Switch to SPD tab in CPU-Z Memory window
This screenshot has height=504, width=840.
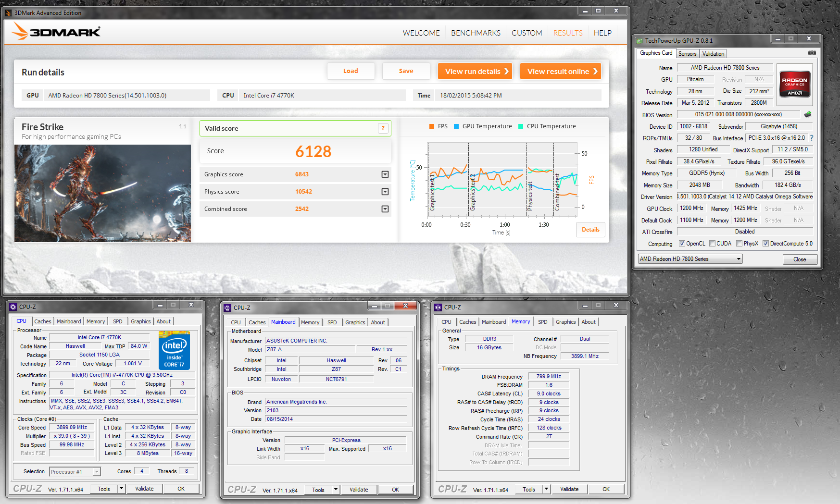(x=542, y=322)
